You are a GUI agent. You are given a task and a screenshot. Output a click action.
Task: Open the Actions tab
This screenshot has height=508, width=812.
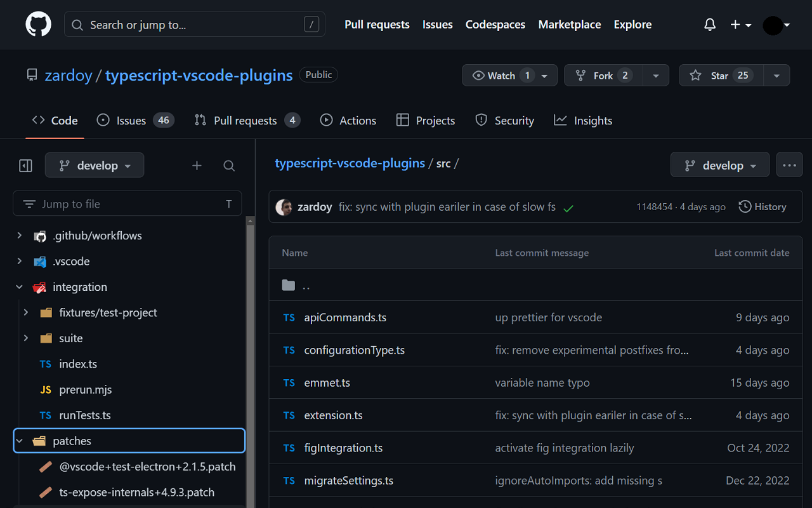tap(348, 121)
